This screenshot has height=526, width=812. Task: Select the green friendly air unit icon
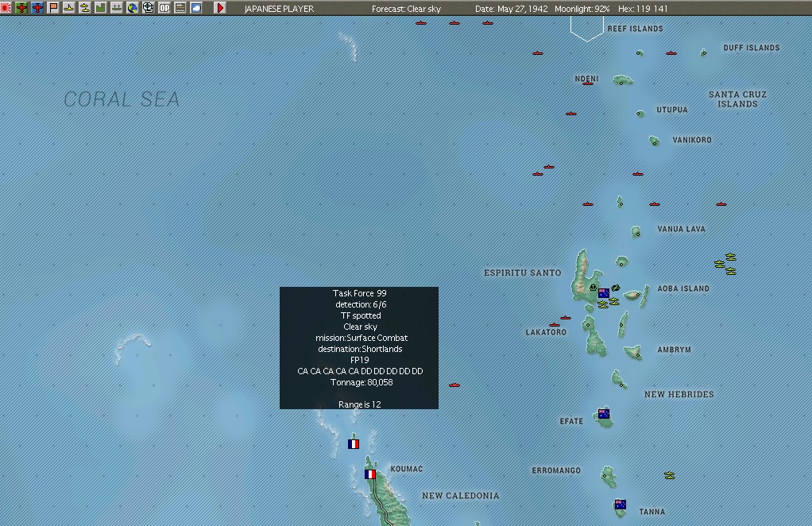point(21,8)
